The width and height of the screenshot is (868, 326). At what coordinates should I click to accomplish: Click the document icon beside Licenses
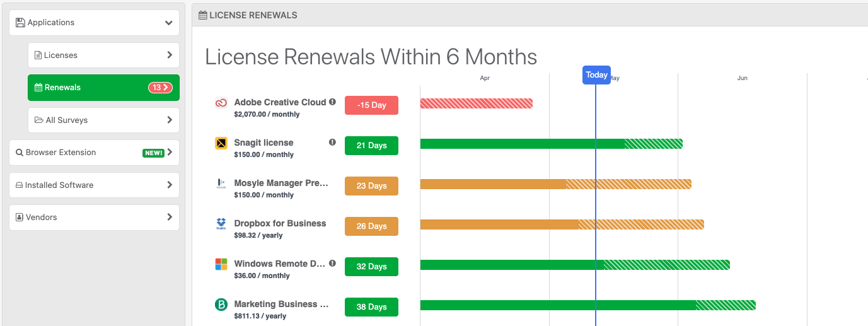click(38, 55)
